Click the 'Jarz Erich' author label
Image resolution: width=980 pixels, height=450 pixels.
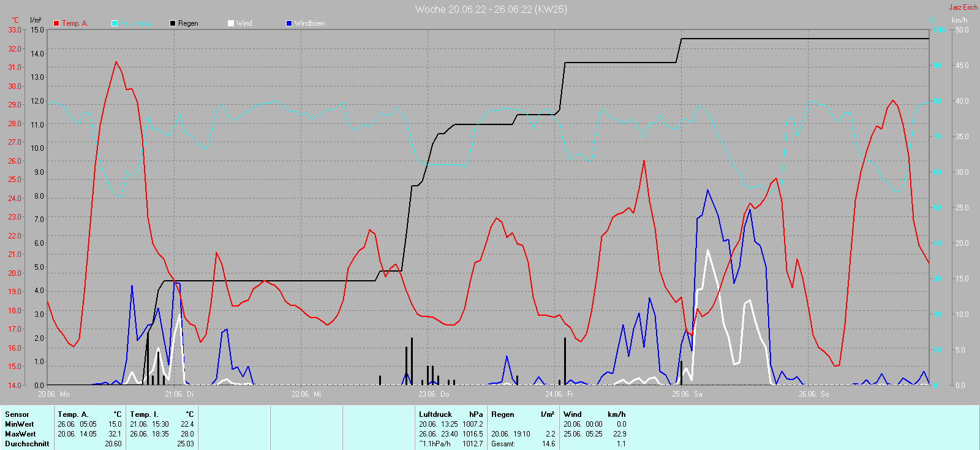pyautogui.click(x=963, y=7)
